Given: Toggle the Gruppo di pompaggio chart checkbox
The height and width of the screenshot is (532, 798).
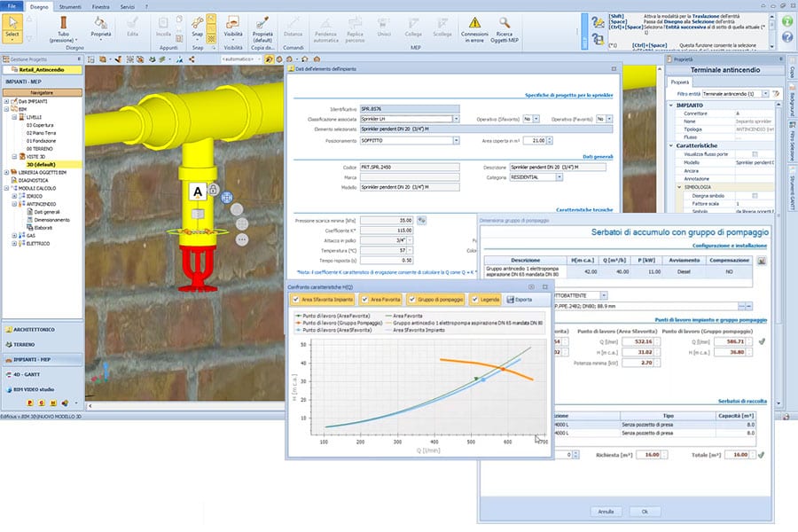Looking at the screenshot, I should pyautogui.click(x=411, y=300).
